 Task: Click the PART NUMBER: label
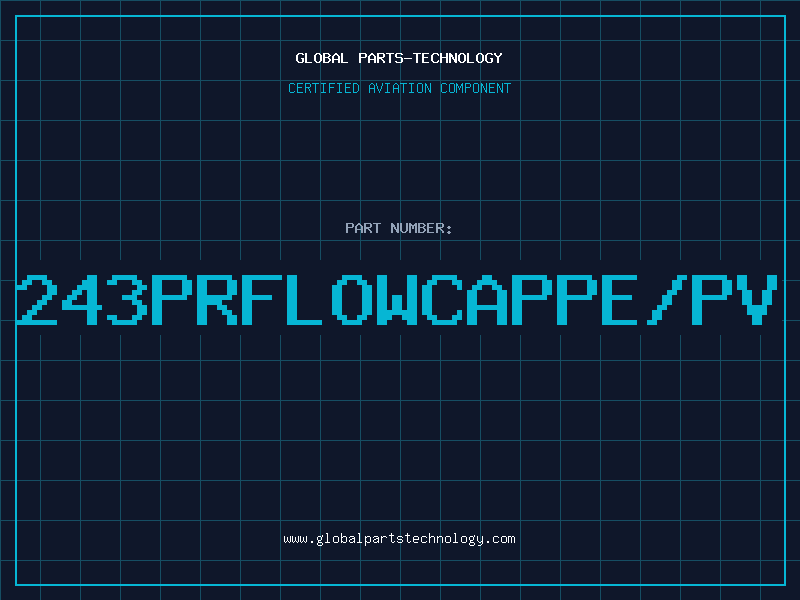399,228
